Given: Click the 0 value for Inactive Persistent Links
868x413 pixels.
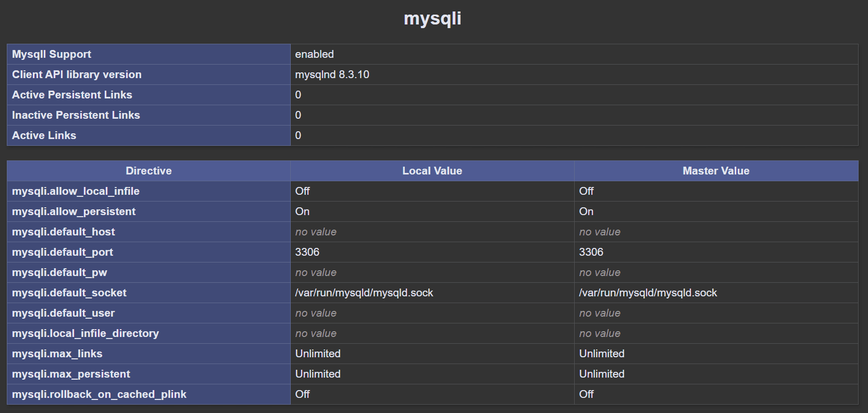Looking at the screenshot, I should (x=298, y=115).
